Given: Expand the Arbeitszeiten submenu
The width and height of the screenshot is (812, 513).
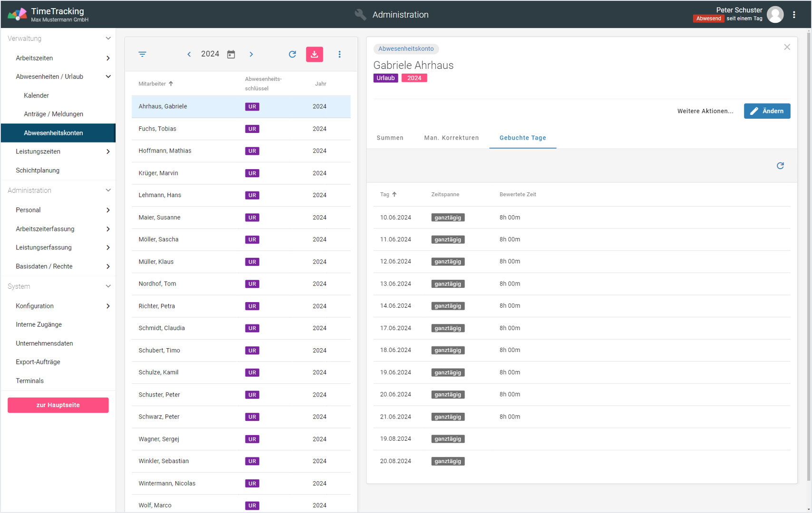Looking at the screenshot, I should tap(108, 58).
